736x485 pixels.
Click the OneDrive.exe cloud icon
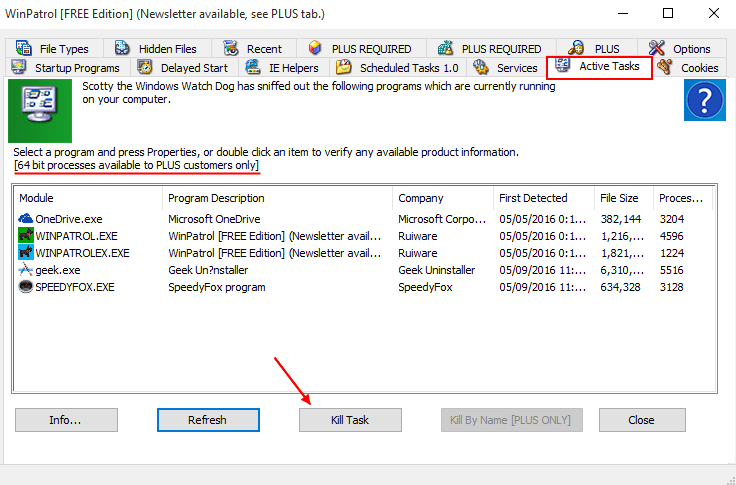click(26, 219)
